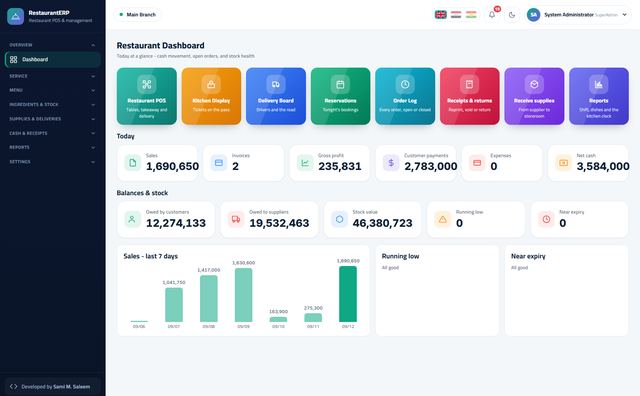Click the Gross profit value 235,831
Image resolution: width=640 pixels, height=396 pixels.
pos(340,167)
